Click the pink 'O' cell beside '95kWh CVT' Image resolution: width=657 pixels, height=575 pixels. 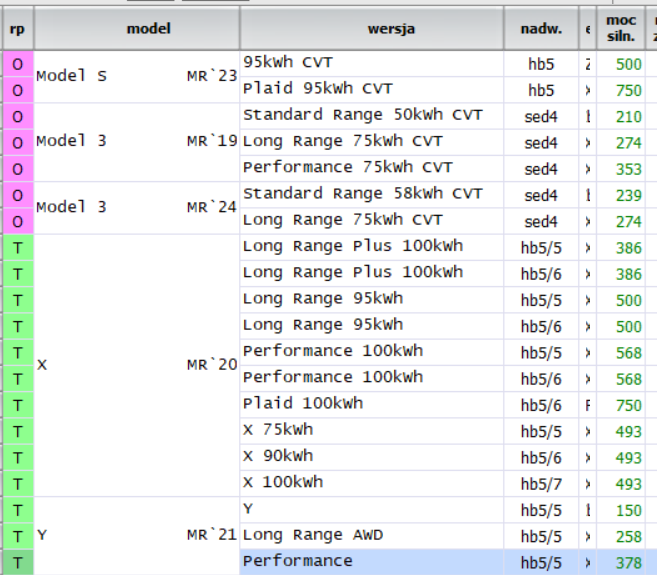tap(17, 64)
